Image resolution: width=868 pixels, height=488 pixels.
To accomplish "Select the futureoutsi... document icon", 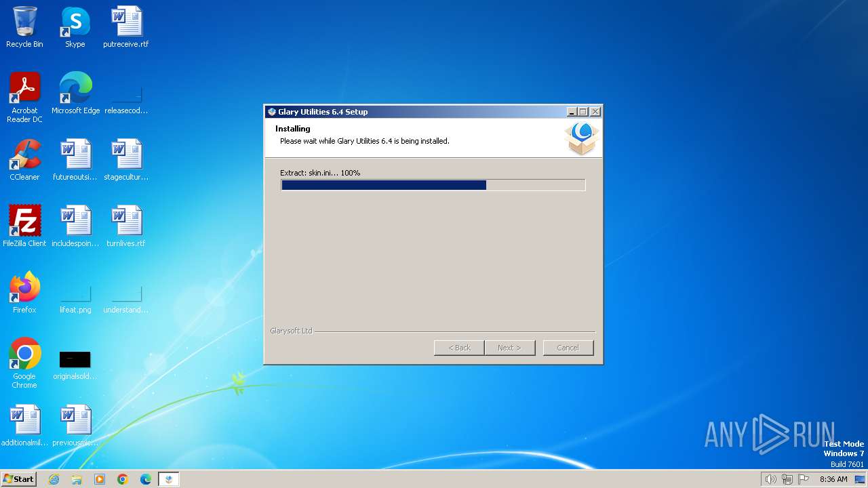I will tap(75, 160).
